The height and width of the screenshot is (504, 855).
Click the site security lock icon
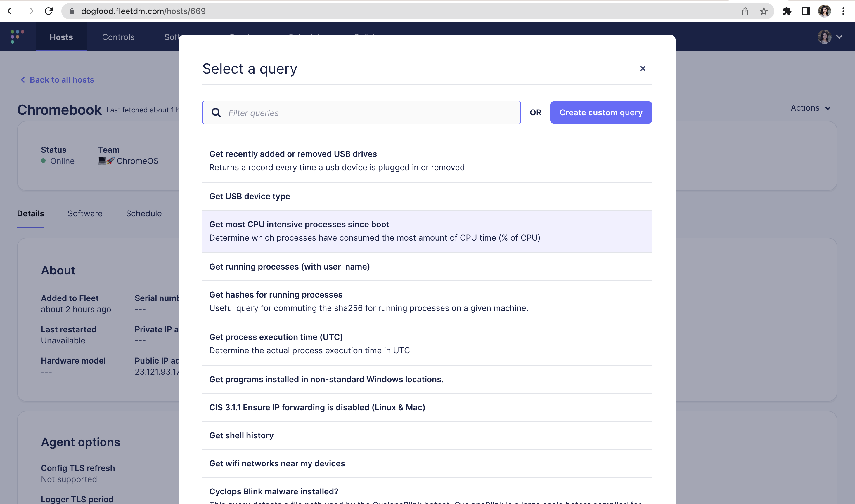point(72,11)
